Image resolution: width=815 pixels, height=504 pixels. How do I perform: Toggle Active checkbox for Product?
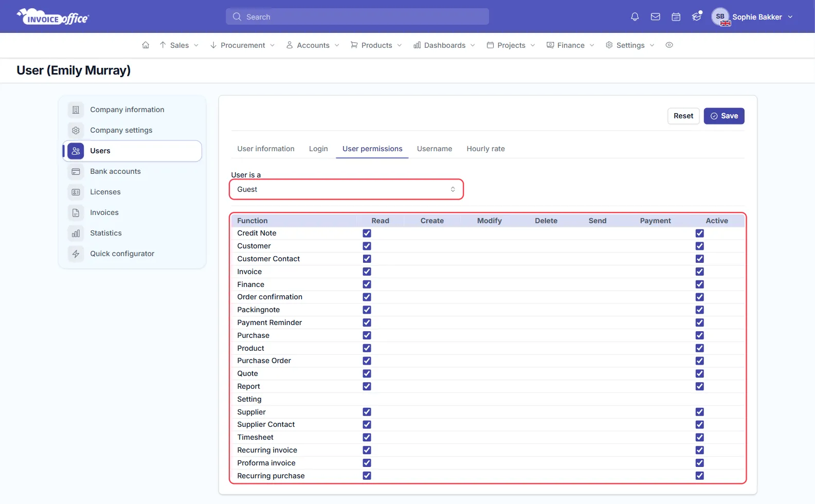tap(700, 348)
